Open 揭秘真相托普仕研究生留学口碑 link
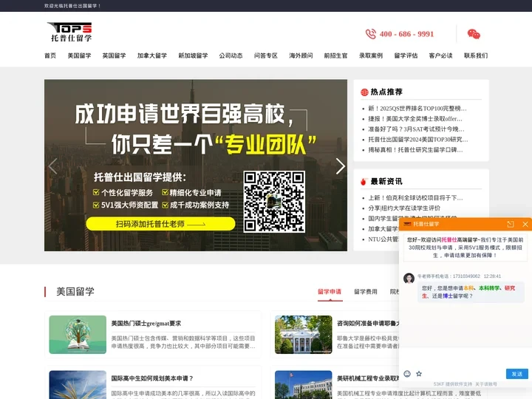532x399 pixels. click(415, 149)
